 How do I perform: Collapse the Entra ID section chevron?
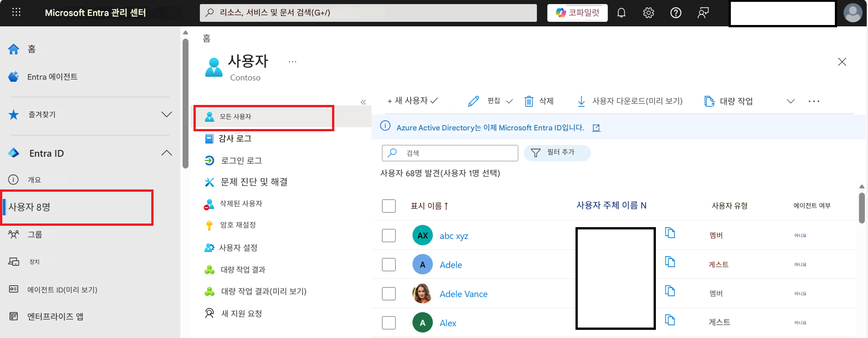(x=167, y=153)
